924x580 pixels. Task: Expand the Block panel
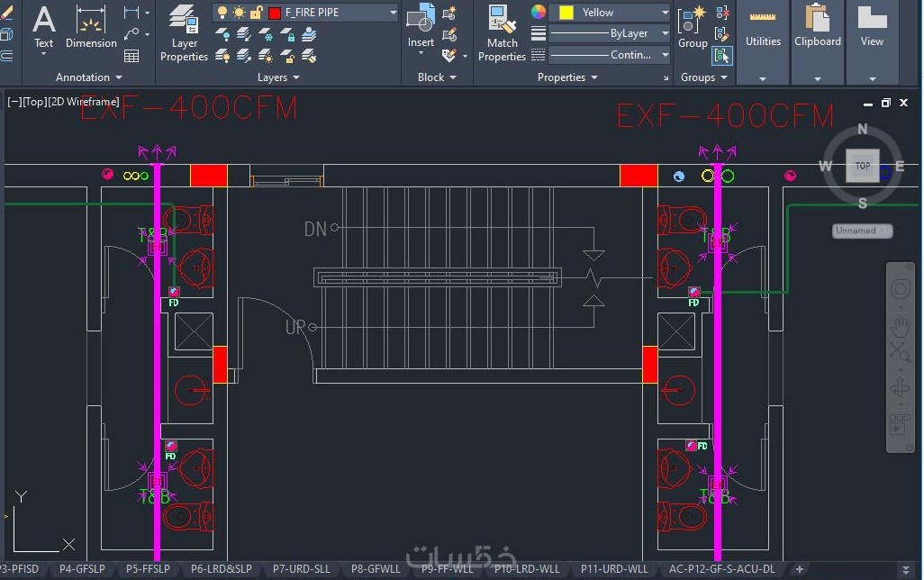point(437,77)
